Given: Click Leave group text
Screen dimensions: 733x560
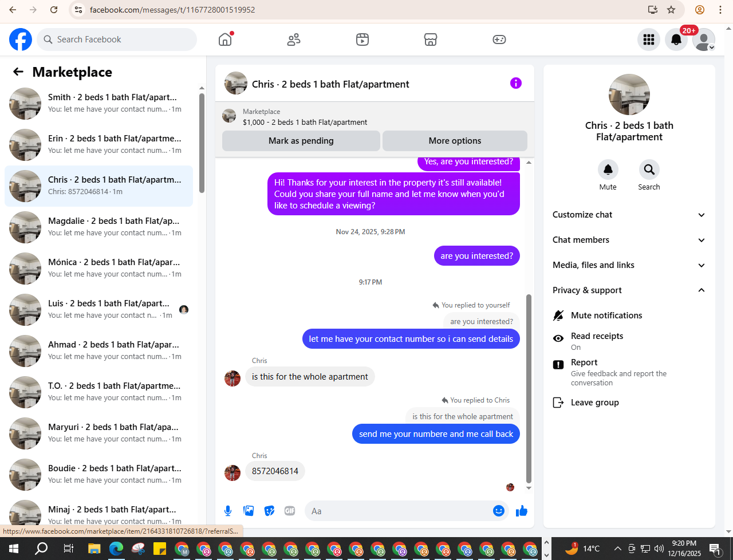Looking at the screenshot, I should pos(594,403).
